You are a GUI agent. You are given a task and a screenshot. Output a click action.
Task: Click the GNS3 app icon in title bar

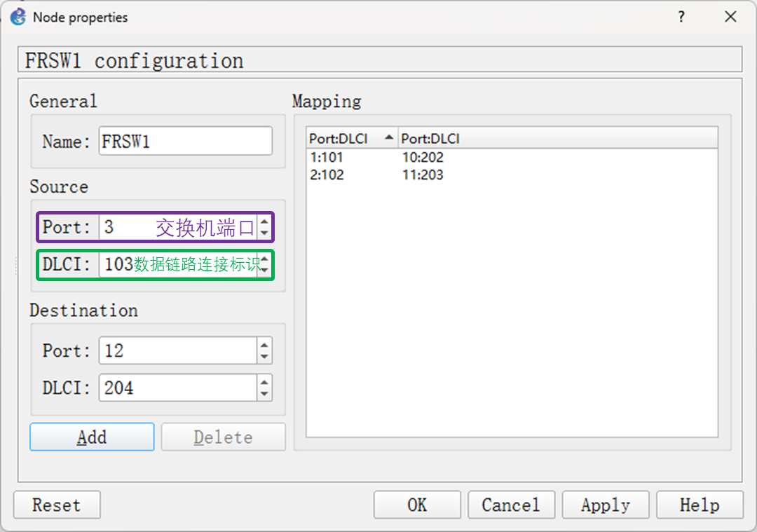18,17
